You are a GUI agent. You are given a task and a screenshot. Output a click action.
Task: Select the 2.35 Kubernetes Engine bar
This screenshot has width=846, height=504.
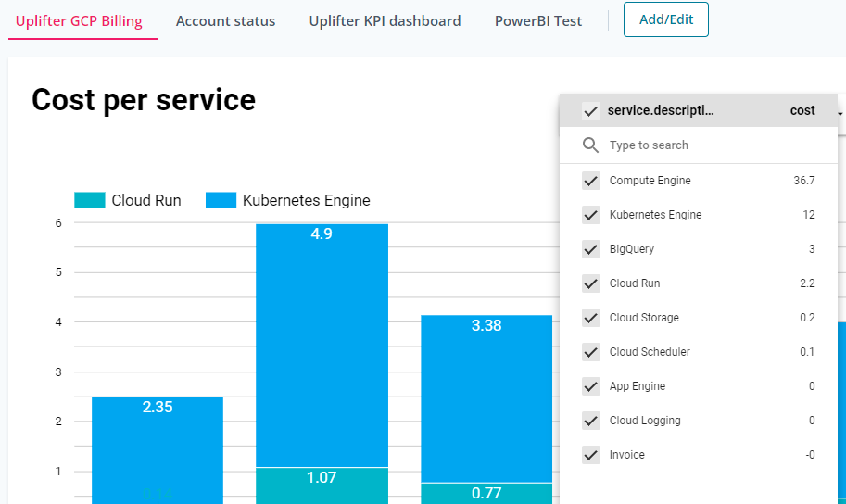158,450
